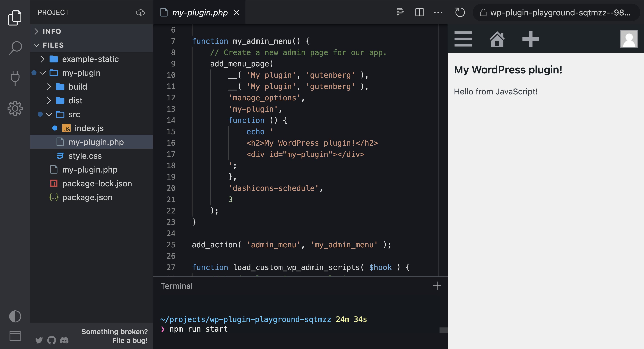Click the home button in the preview
The height and width of the screenshot is (349, 644).
tap(497, 39)
